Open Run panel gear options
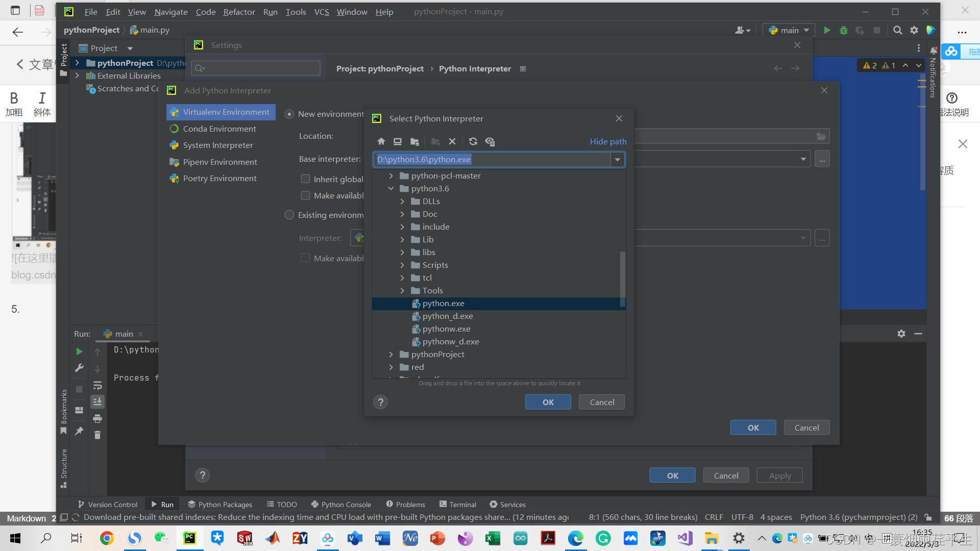Screen dimensions: 980x551 (901, 334)
